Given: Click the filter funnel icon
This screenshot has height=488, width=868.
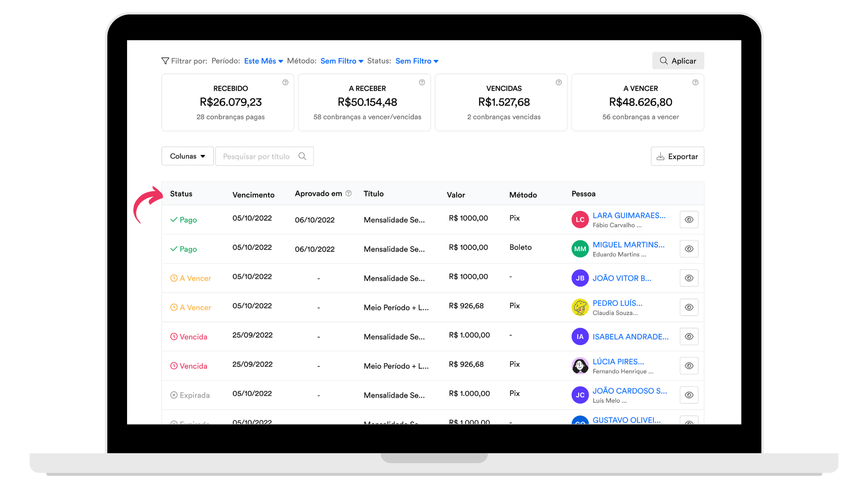Looking at the screenshot, I should tap(165, 61).
